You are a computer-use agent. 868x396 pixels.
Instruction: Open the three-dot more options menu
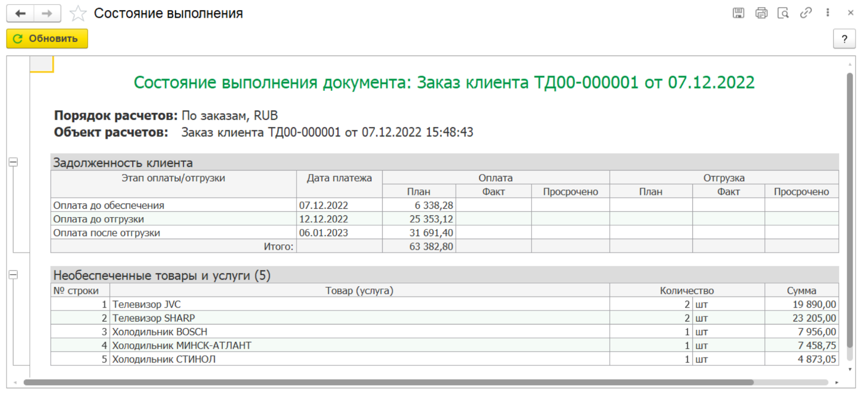pyautogui.click(x=828, y=13)
